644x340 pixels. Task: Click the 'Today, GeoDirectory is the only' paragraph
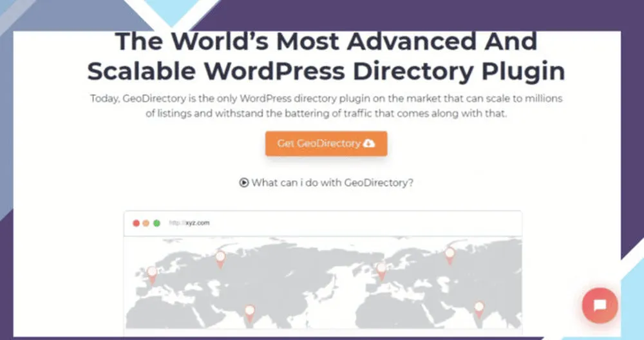pyautogui.click(x=325, y=107)
